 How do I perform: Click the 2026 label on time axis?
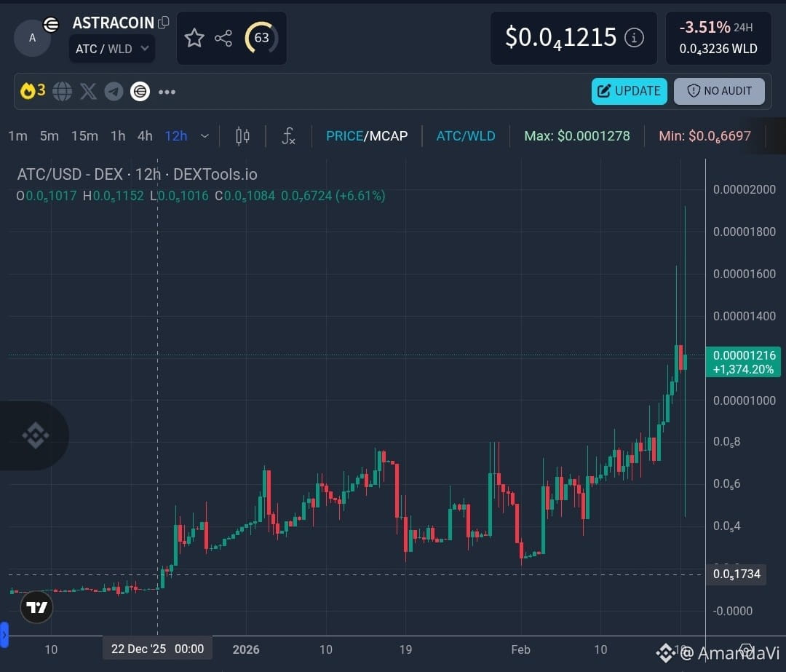click(246, 649)
